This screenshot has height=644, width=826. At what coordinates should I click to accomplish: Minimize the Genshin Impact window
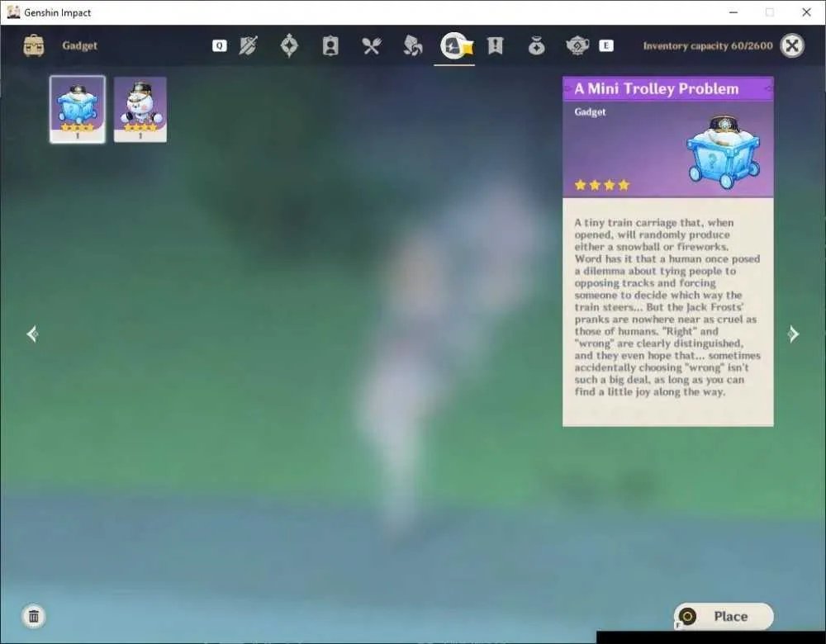coord(733,12)
